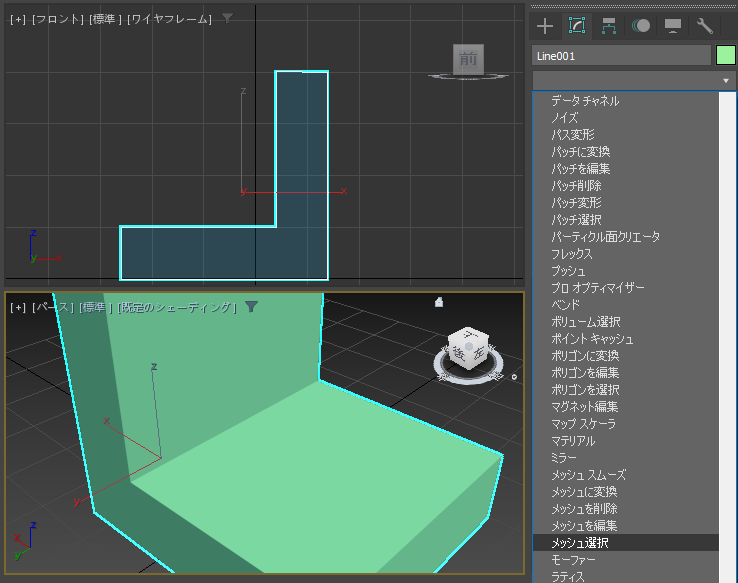Click ViewCube home icon in perspective viewport
This screenshot has width=738, height=583.
click(439, 302)
